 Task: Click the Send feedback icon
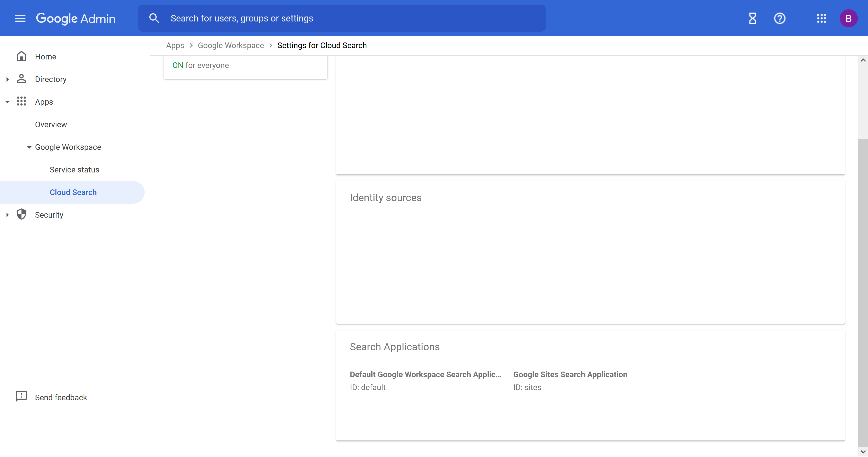(21, 397)
